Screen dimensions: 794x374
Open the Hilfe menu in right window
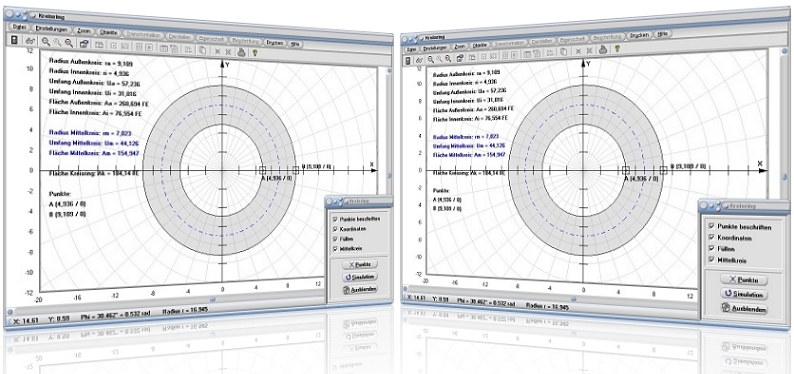pyautogui.click(x=662, y=34)
